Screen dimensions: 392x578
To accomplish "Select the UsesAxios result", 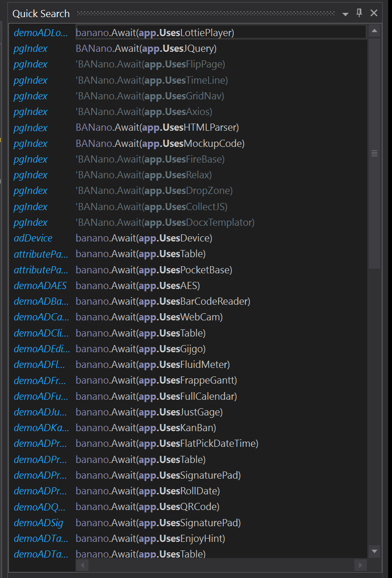I will 144,112.
